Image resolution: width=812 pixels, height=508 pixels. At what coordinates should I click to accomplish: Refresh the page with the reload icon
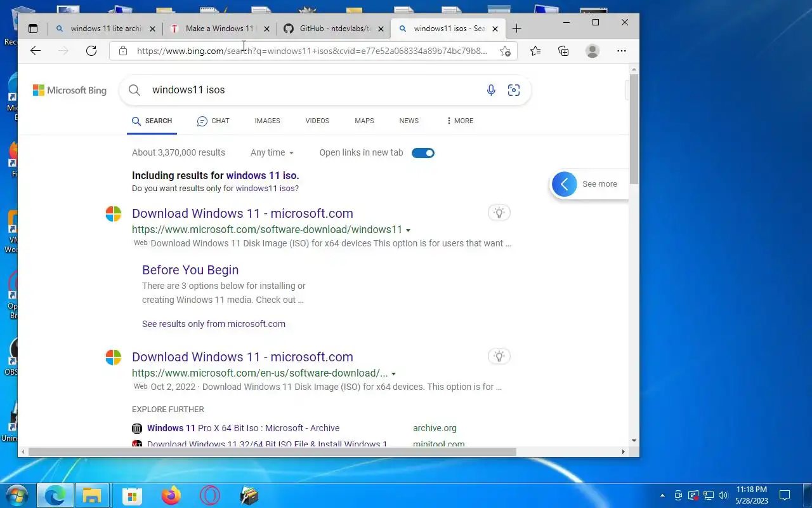pos(91,51)
